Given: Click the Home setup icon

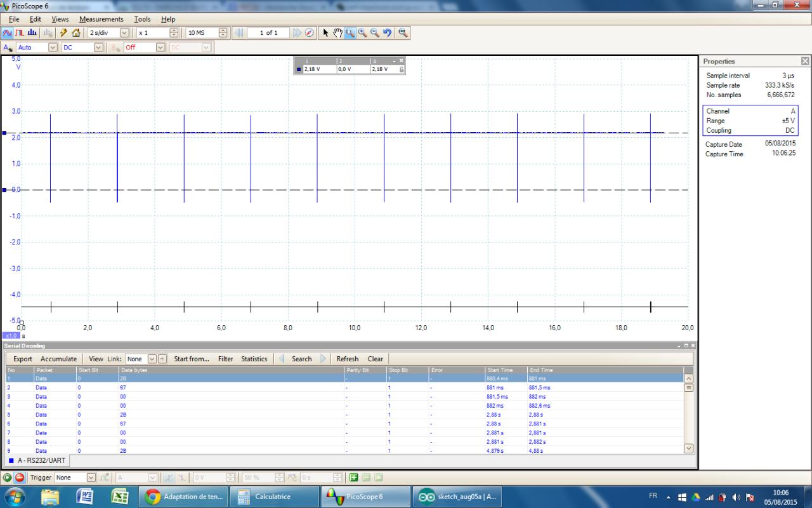Looking at the screenshot, I should [x=76, y=32].
